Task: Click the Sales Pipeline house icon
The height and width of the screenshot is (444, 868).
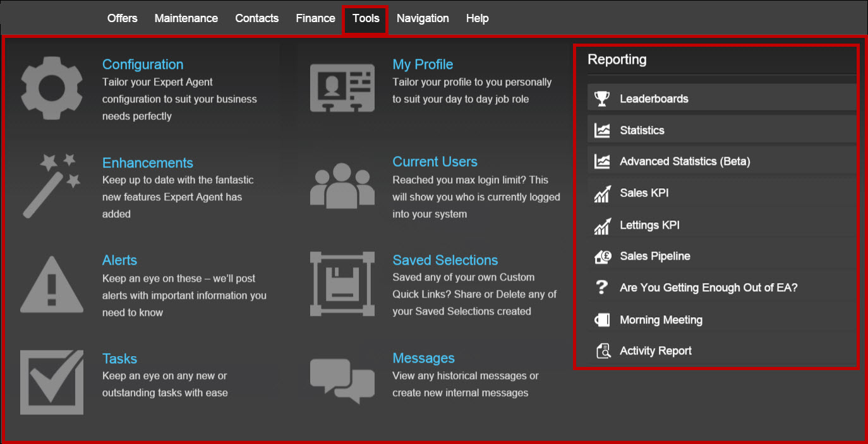Action: click(603, 256)
